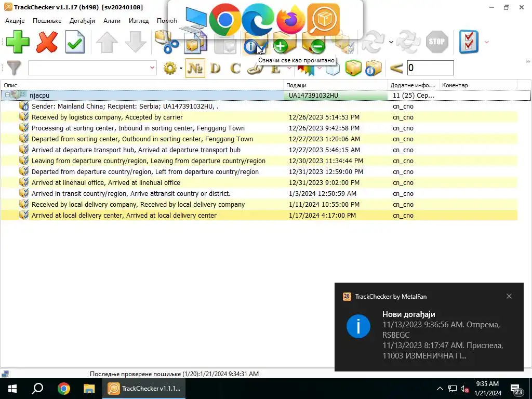Select 'Arrived at departure transport hub' row
Viewport: 532px width, 399px height.
pyautogui.click(x=259, y=150)
